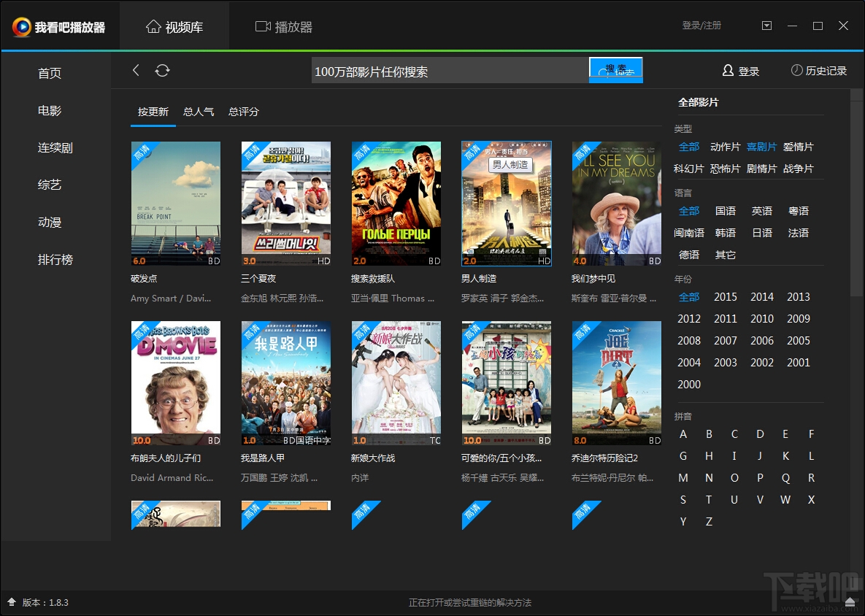The width and height of the screenshot is (865, 616).
Task: Click the blue 搜索 button
Action: pyautogui.click(x=615, y=70)
